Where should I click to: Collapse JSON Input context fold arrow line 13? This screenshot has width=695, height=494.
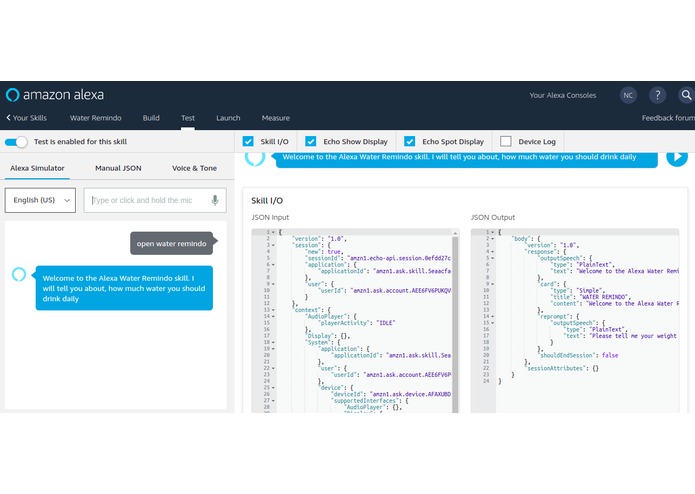(273, 310)
